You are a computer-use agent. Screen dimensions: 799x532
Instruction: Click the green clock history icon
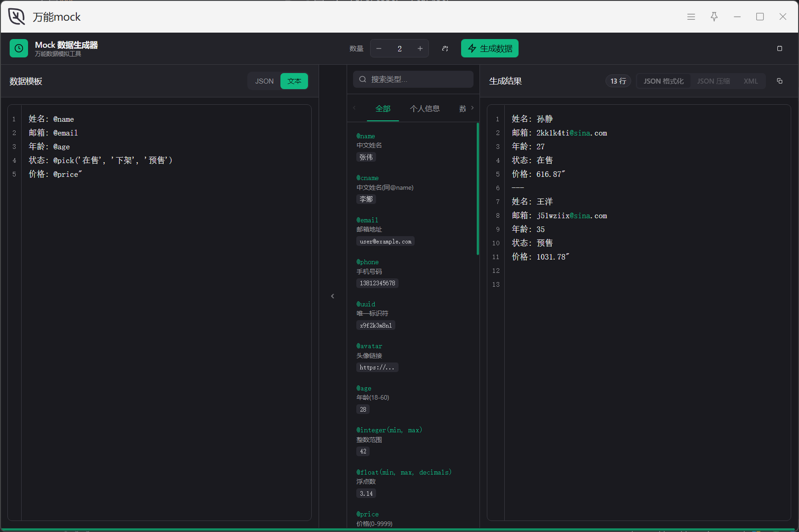pos(19,48)
